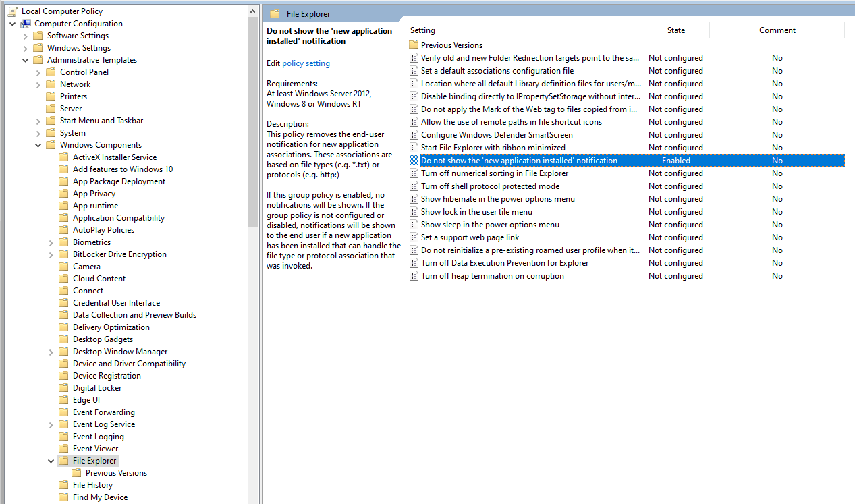Click the Local Computer Policy root icon

click(13, 11)
